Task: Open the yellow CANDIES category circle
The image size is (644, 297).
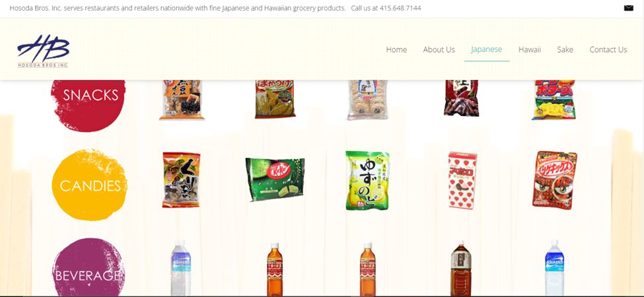Action: pos(89,185)
